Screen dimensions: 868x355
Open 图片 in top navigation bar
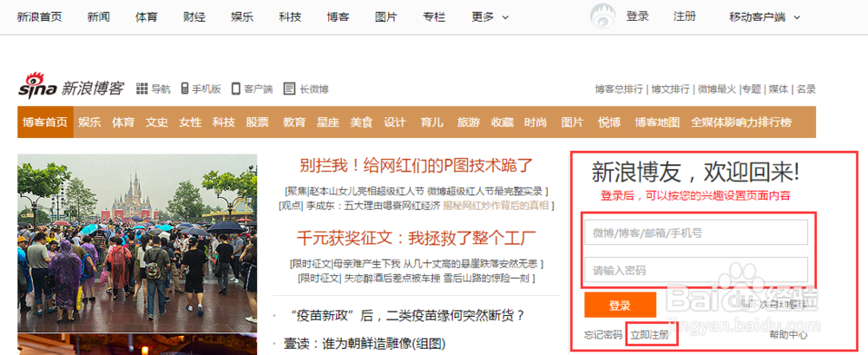386,16
